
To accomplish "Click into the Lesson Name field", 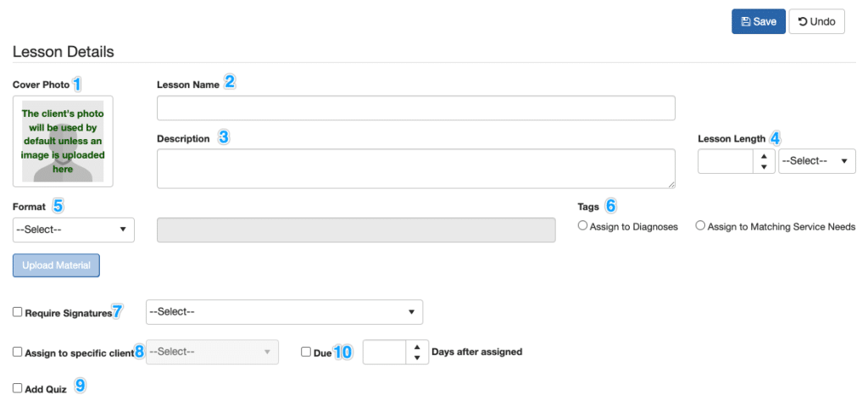I will [x=415, y=109].
